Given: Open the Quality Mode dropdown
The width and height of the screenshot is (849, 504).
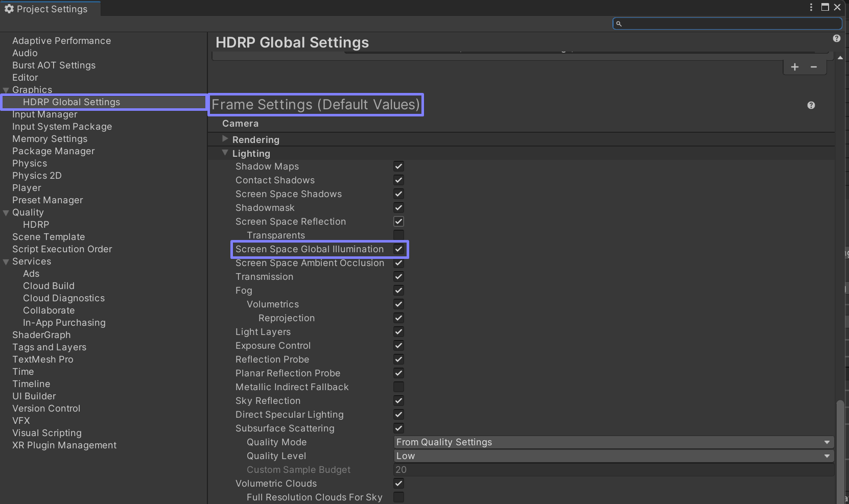Looking at the screenshot, I should pos(614,442).
